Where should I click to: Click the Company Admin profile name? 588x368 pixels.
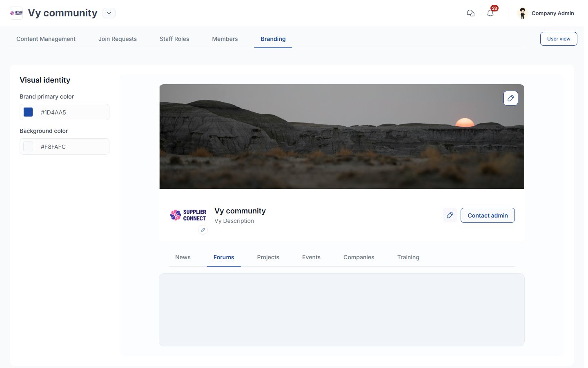[x=553, y=13]
